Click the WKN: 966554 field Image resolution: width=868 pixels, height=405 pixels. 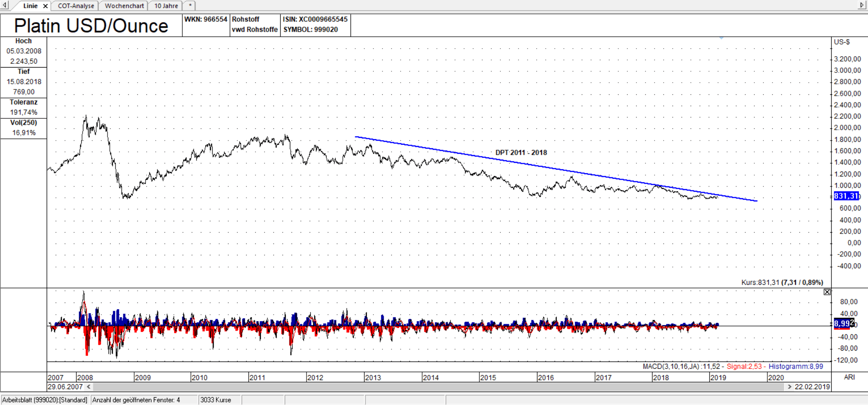(x=205, y=19)
